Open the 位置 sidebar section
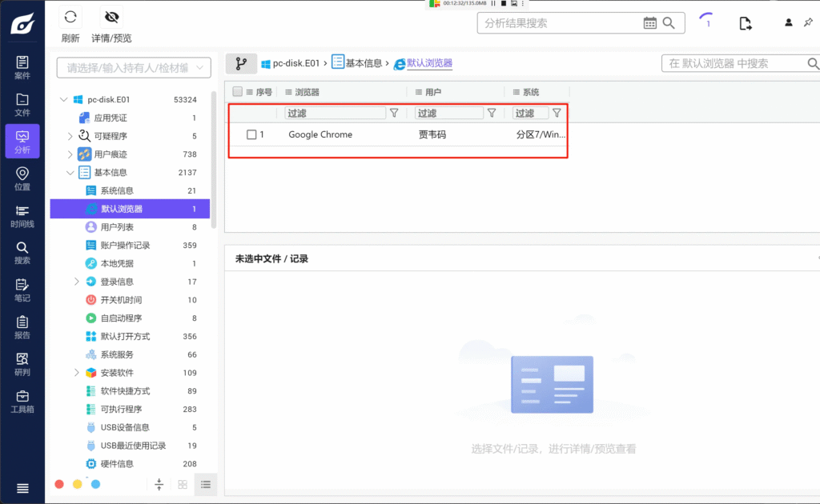 coord(22,178)
